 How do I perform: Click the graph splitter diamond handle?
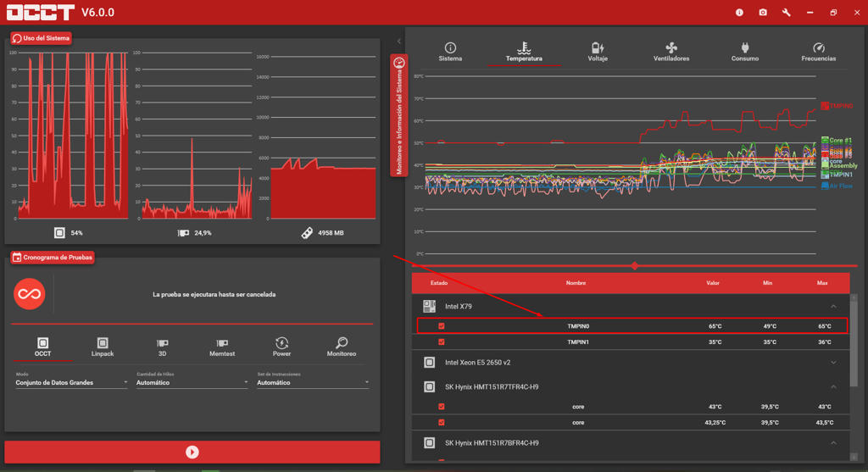[635, 265]
